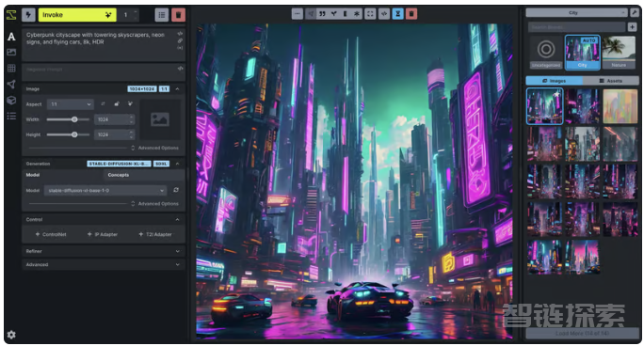Screen dimensions: 644x346
Task: Toggle fullscreen viewer icon in top toolbar
Action: [x=370, y=14]
